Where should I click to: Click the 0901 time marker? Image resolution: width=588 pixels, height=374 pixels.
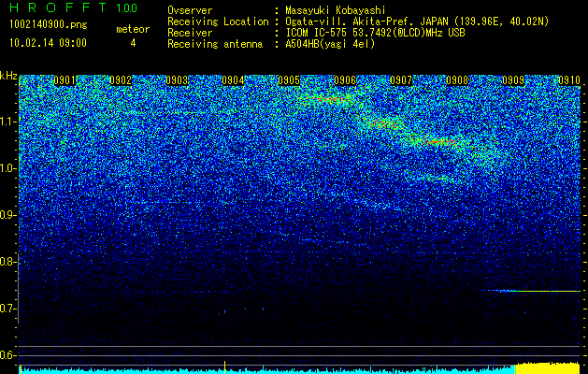point(65,80)
